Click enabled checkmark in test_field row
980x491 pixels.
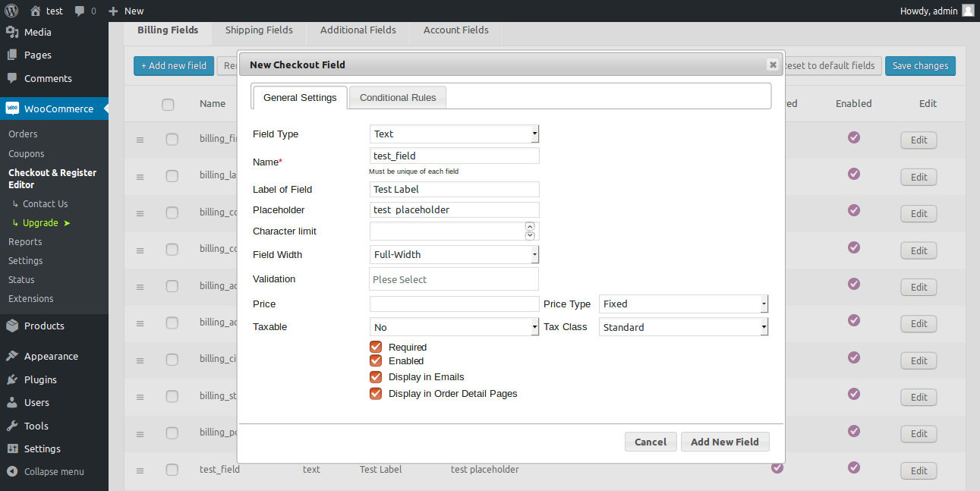pos(854,467)
